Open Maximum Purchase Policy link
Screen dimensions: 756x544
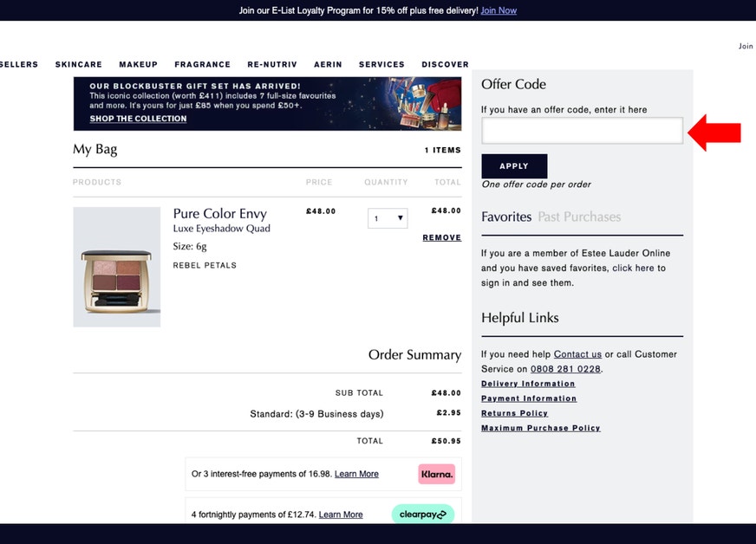tap(540, 428)
